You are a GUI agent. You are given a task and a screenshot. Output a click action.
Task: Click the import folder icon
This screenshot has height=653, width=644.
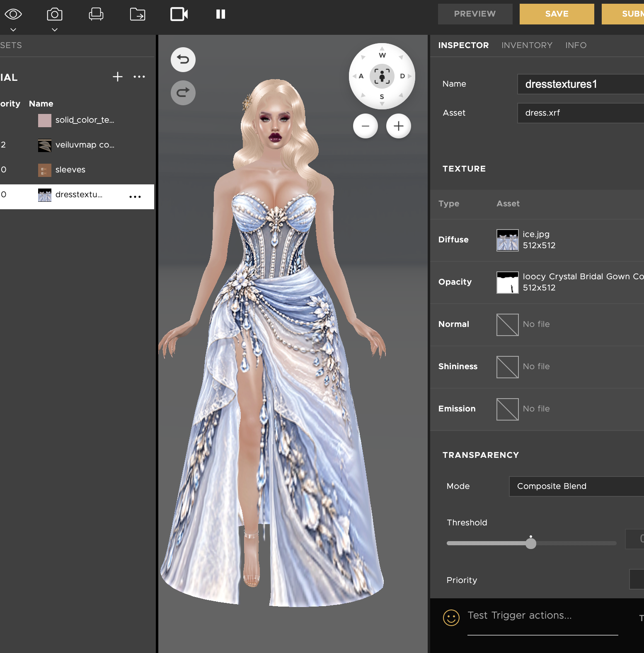(138, 14)
